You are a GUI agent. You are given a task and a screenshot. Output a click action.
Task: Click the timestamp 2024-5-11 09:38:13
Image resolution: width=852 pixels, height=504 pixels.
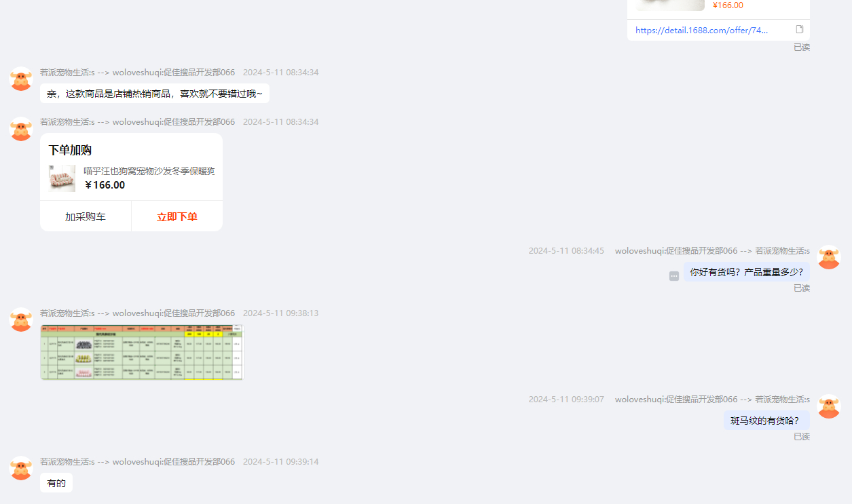[280, 313]
